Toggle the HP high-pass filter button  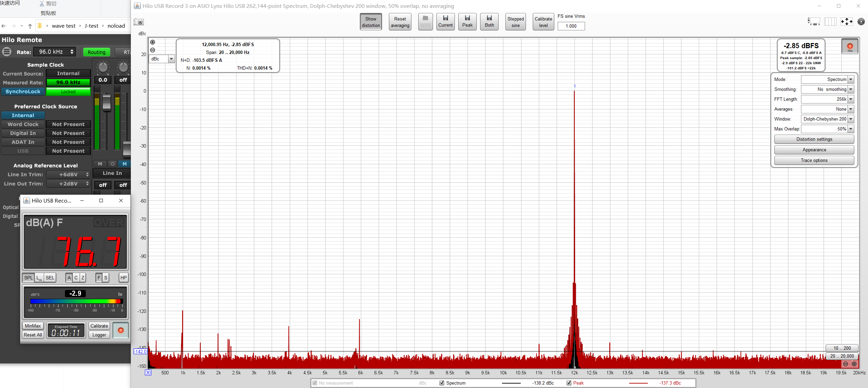pos(123,278)
